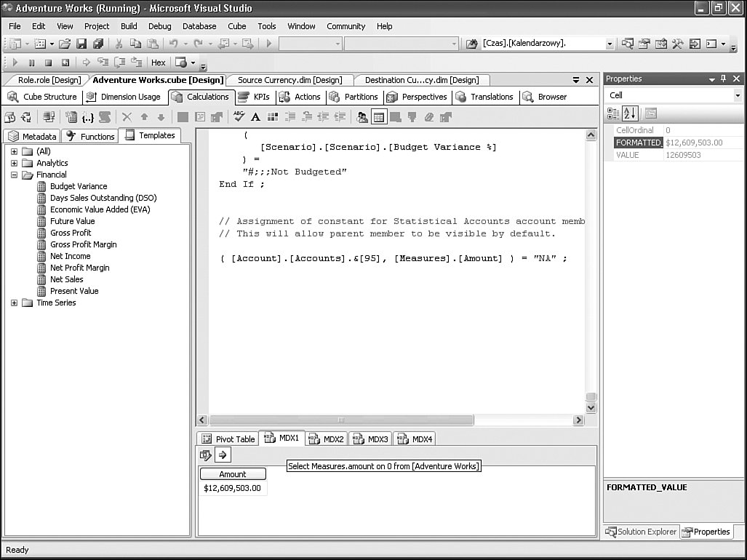Open the Properties window position dropdown arrow

(x=712, y=79)
